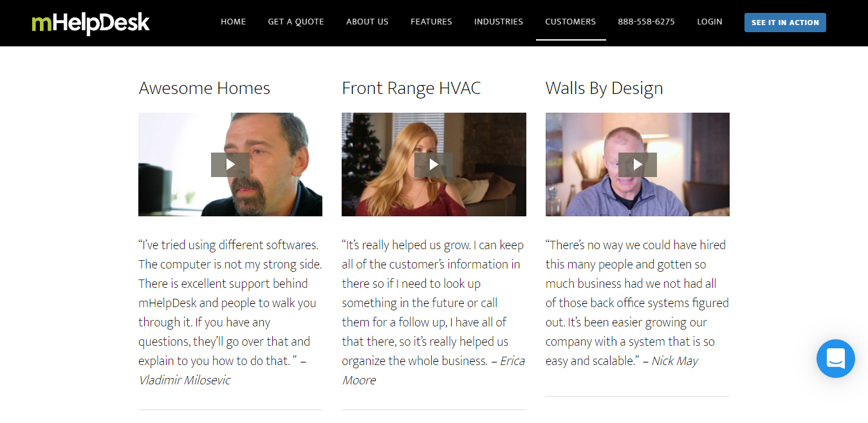This screenshot has width=868, height=423.
Task: Open Get a Quote in navigation
Action: point(296,22)
